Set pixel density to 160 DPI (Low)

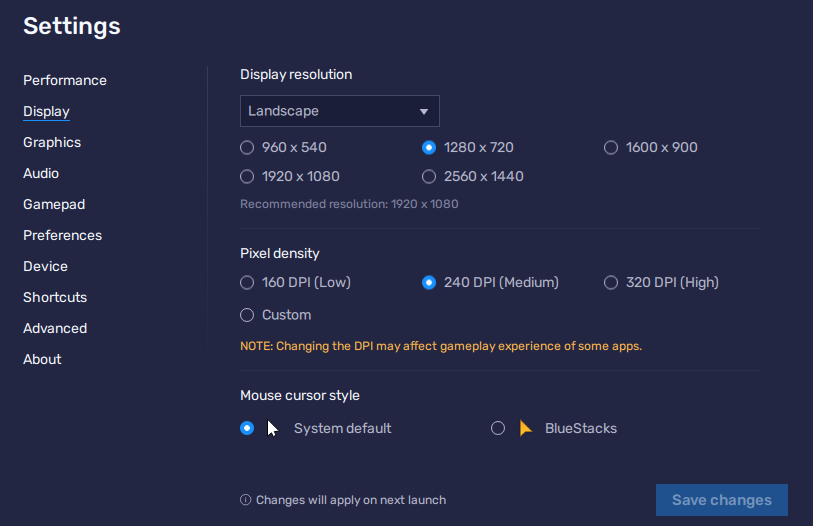tap(247, 283)
